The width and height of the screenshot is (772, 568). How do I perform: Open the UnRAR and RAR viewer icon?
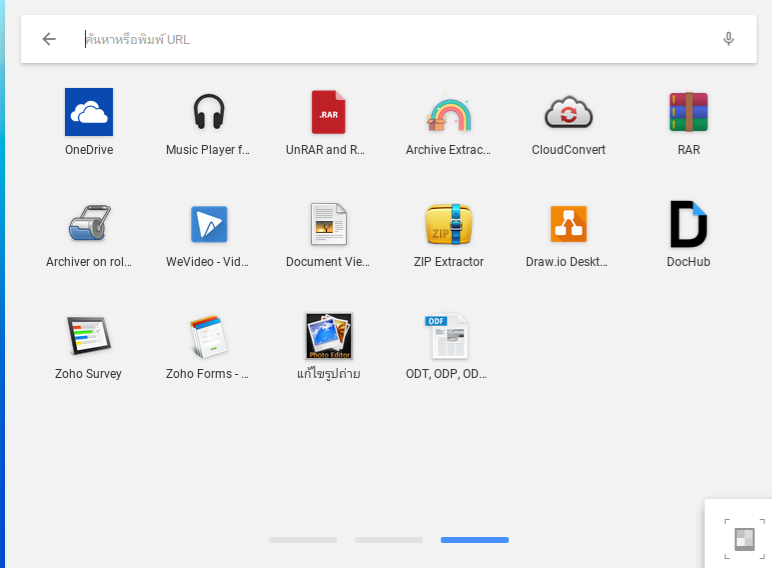point(328,112)
